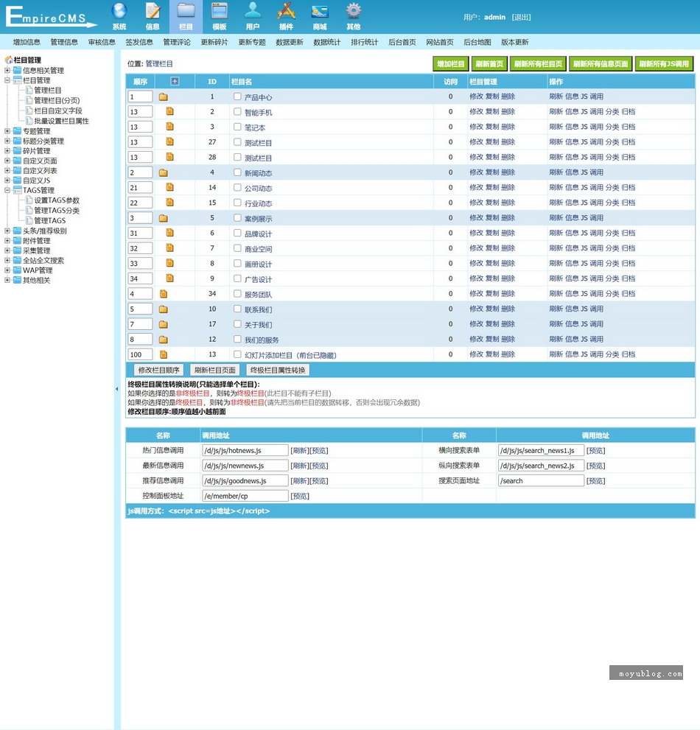This screenshot has width=700, height=730.
Task: Open the 用户 person icon
Action: (253, 11)
